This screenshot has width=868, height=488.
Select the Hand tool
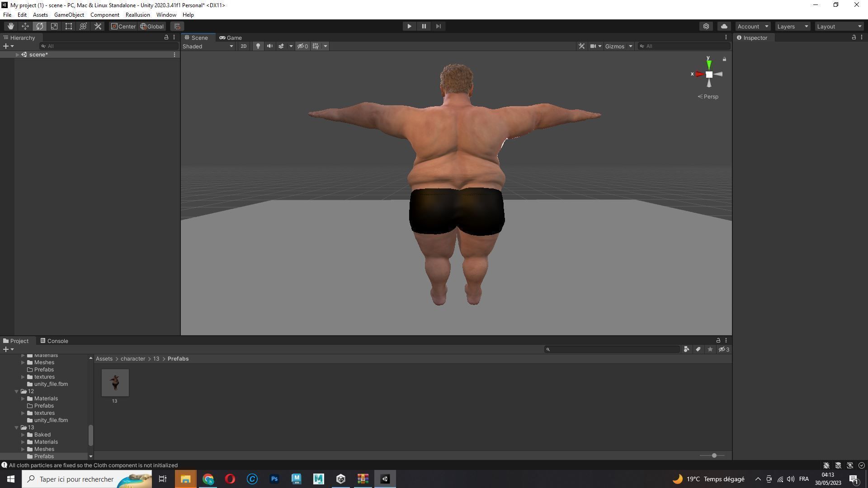11,26
